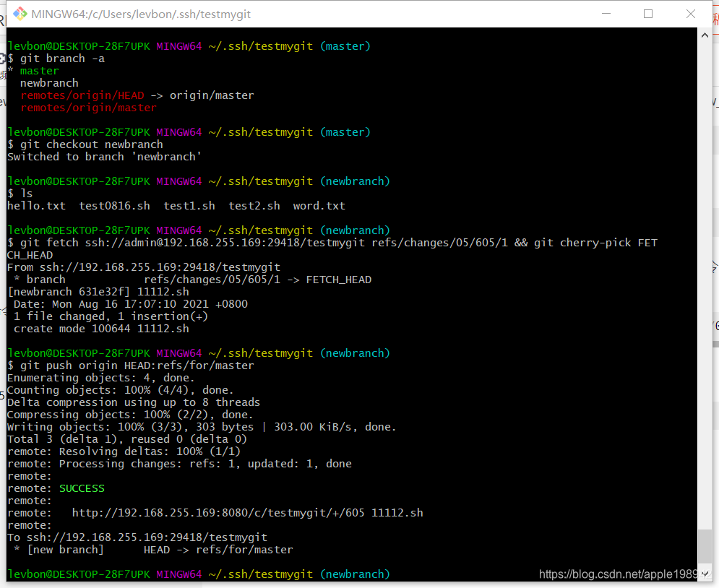The width and height of the screenshot is (719, 588).
Task: Click the green 'master' branch entry
Action: (40, 71)
